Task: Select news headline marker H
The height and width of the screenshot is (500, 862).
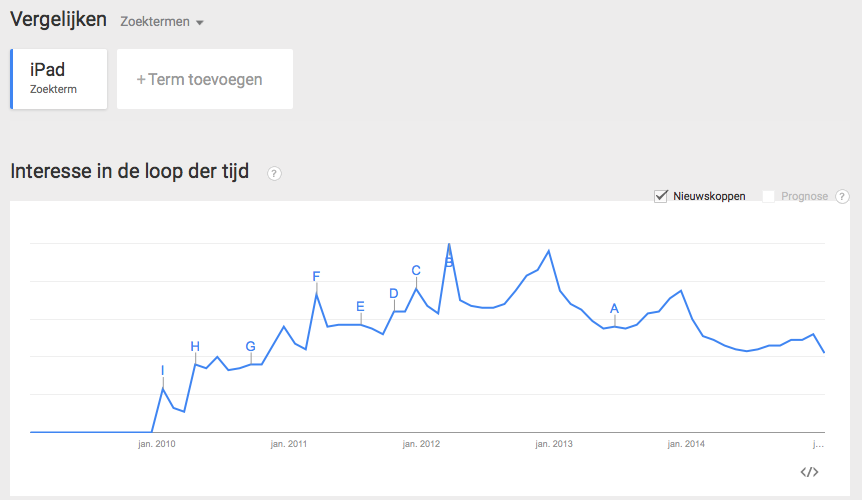Action: (x=195, y=347)
